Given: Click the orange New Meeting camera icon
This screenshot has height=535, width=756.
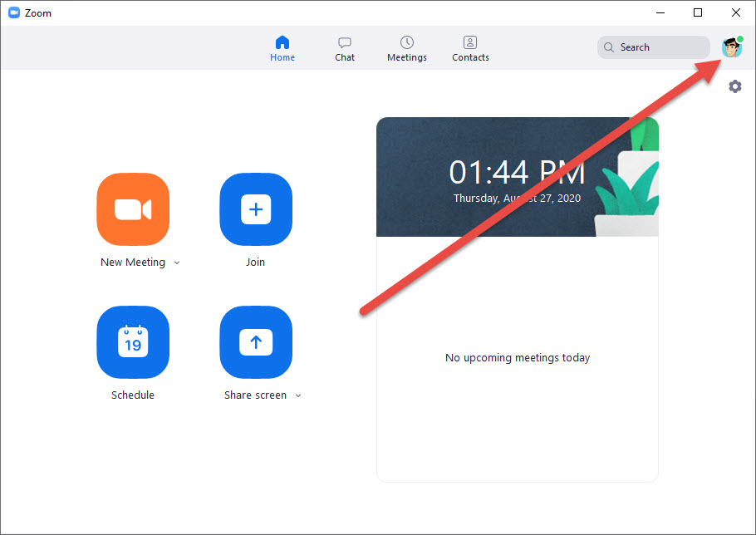Looking at the screenshot, I should (133, 209).
